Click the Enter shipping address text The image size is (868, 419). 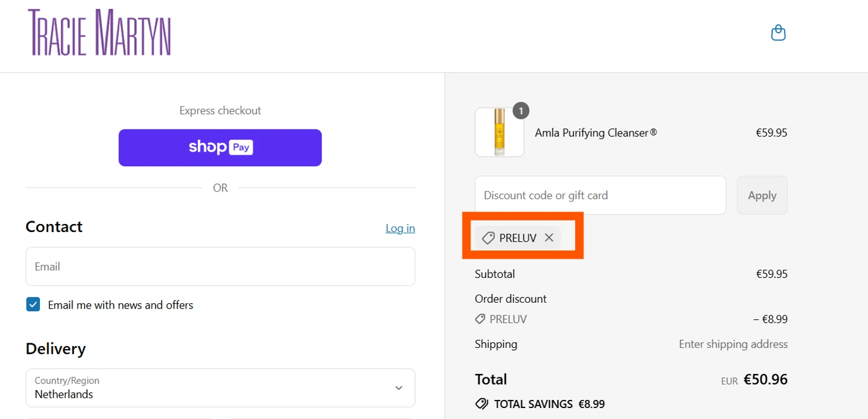coord(733,344)
